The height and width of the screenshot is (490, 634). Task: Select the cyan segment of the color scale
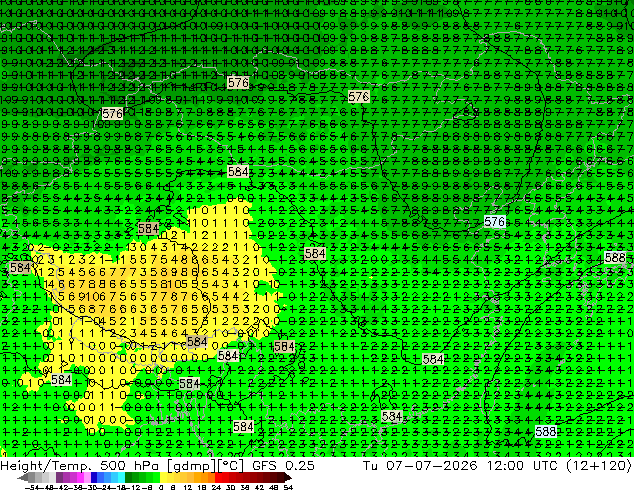coord(121,478)
